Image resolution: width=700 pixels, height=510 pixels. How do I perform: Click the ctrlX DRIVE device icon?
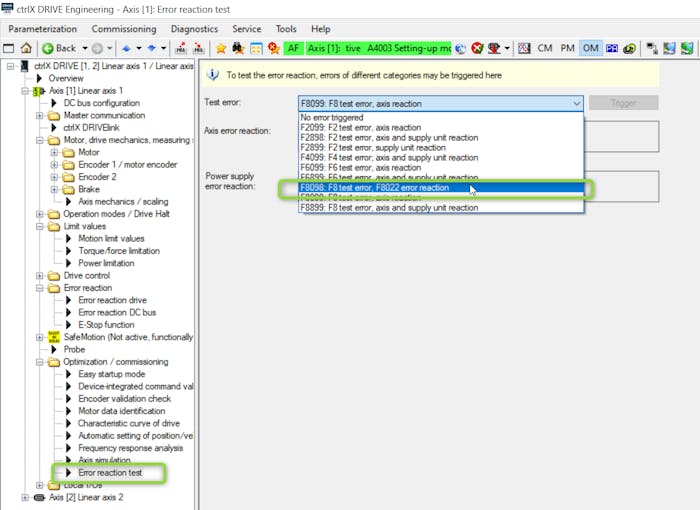[x=24, y=66]
